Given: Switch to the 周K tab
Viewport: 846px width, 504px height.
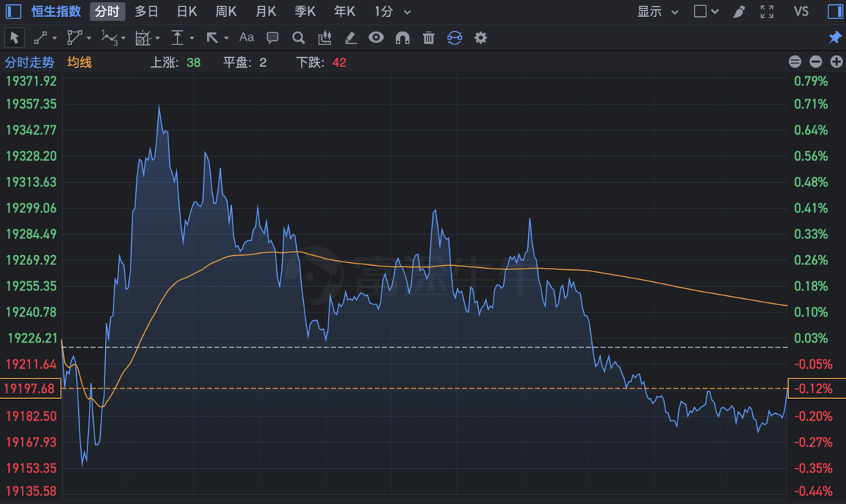Looking at the screenshot, I should [x=226, y=11].
